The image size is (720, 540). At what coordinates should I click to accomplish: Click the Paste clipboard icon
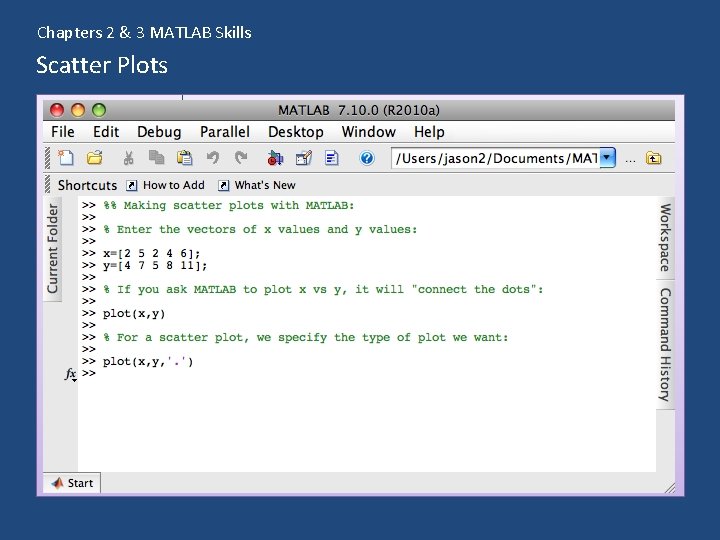[x=185, y=158]
